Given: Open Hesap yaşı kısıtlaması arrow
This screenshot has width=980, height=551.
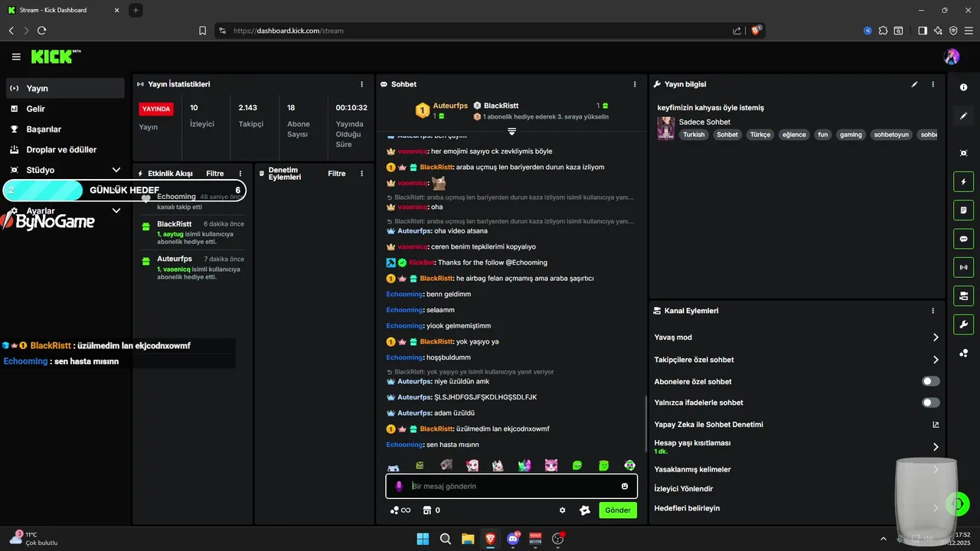Looking at the screenshot, I should [936, 447].
